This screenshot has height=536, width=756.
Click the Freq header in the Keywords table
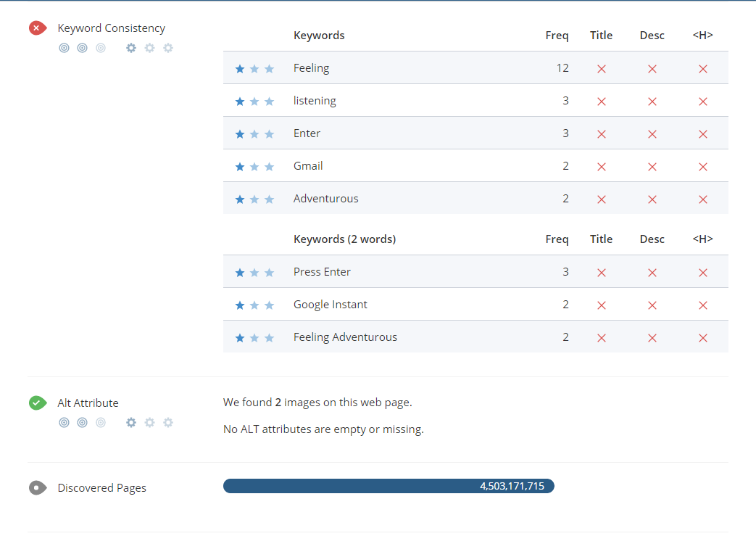point(557,36)
